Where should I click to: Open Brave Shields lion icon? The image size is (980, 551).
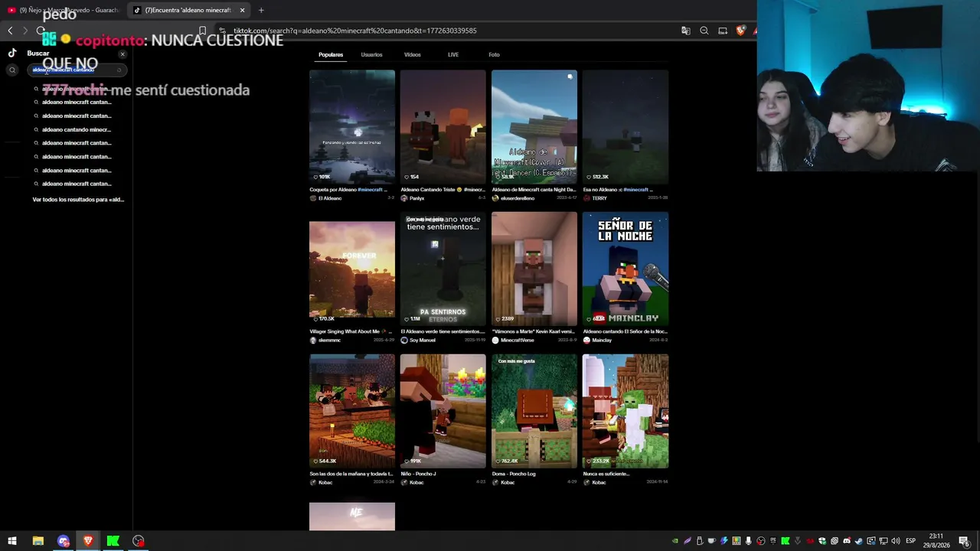coord(740,31)
